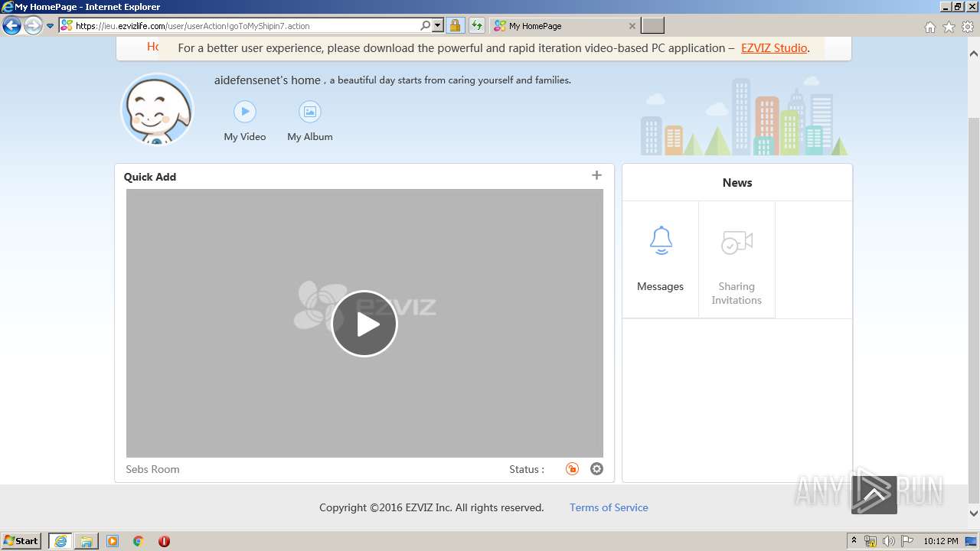Open Windows Explorer folder in taskbar
This screenshot has height=551, width=980.
87,541
